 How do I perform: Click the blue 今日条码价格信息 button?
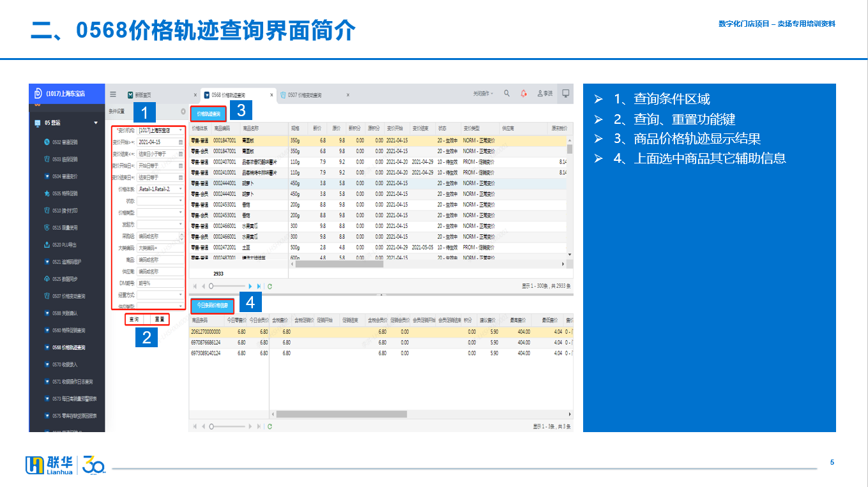(212, 305)
